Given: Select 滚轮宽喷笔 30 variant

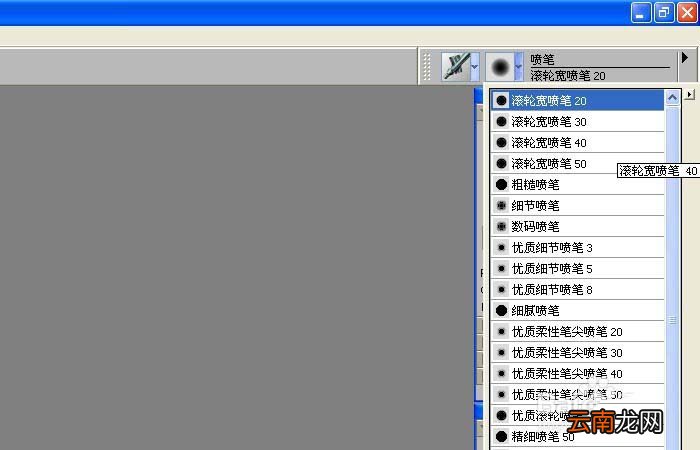Looking at the screenshot, I should point(577,121).
